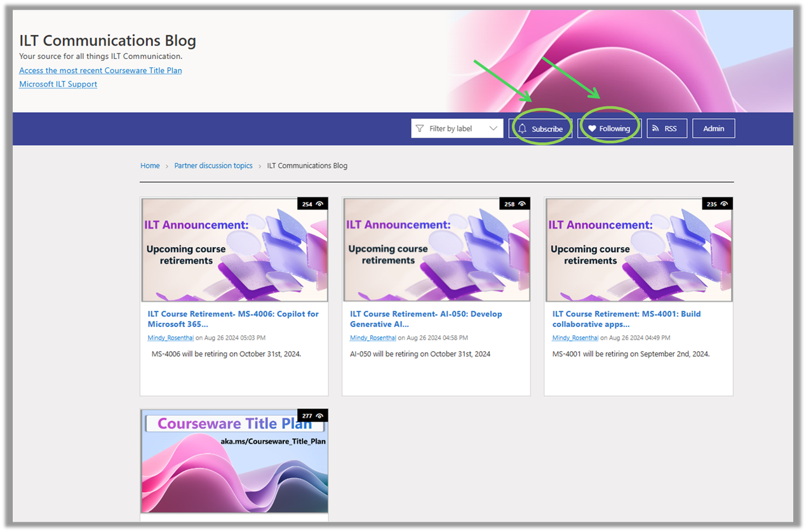Go to Home breadcrumb
The height and width of the screenshot is (532, 806).
click(150, 166)
